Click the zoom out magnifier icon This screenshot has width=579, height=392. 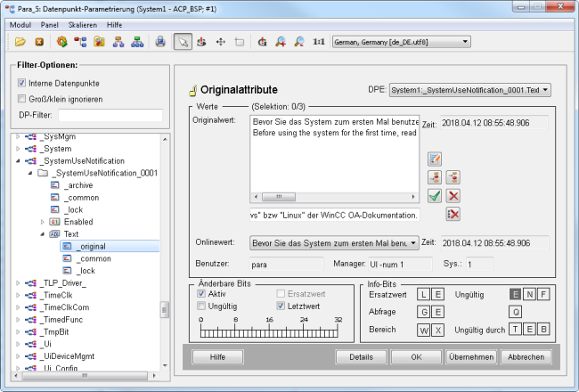[299, 42]
